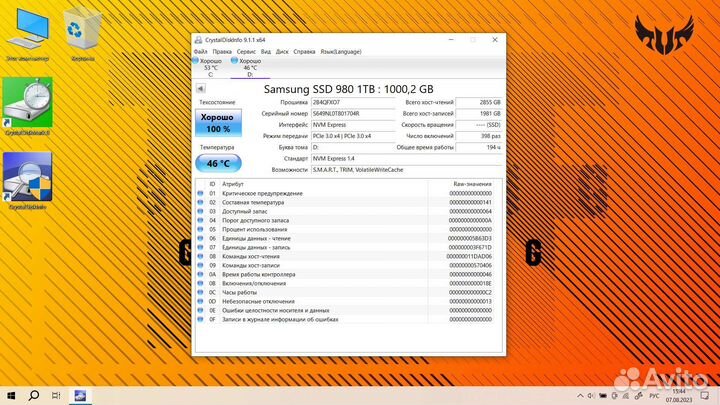Open the CrystalDiskMark desktop shortcut
Image resolution: width=720 pixels, height=405 pixels.
28,107
